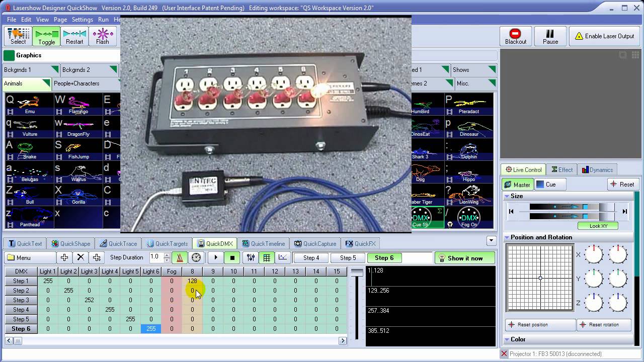Click the X position rotary knob
Viewport: 644px width, 362px height.
pyautogui.click(x=594, y=255)
